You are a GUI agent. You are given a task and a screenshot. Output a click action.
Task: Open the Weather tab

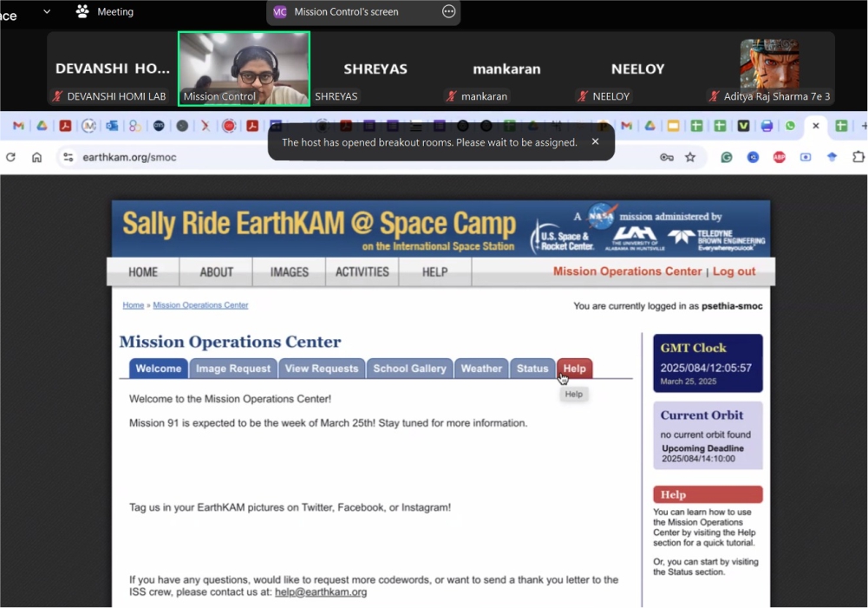click(481, 369)
